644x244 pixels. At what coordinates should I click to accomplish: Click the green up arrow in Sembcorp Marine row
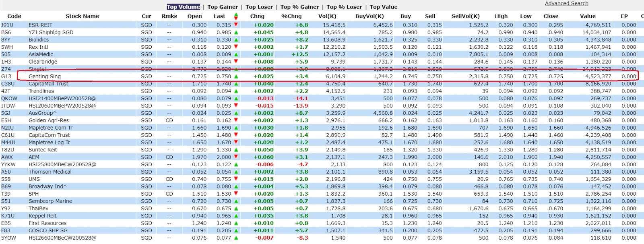point(236,201)
